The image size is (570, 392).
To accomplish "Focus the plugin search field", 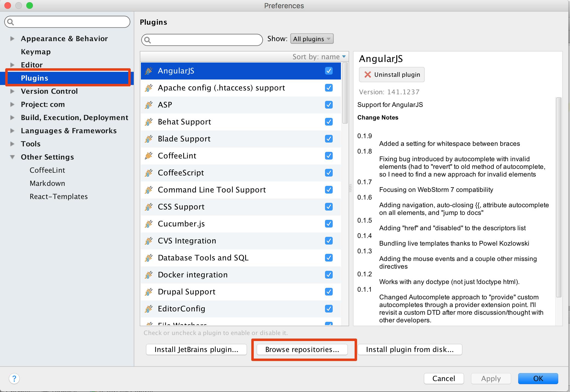I will [202, 40].
